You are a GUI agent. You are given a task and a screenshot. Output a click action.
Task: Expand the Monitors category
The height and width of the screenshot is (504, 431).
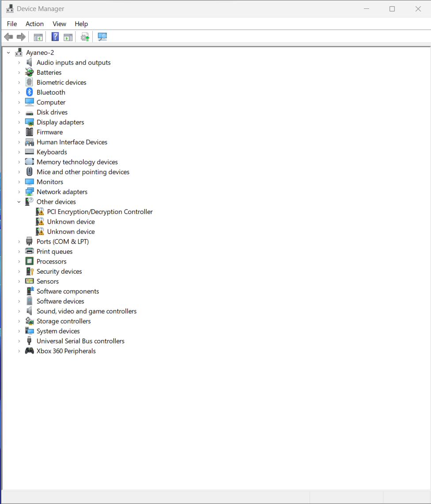click(x=19, y=182)
